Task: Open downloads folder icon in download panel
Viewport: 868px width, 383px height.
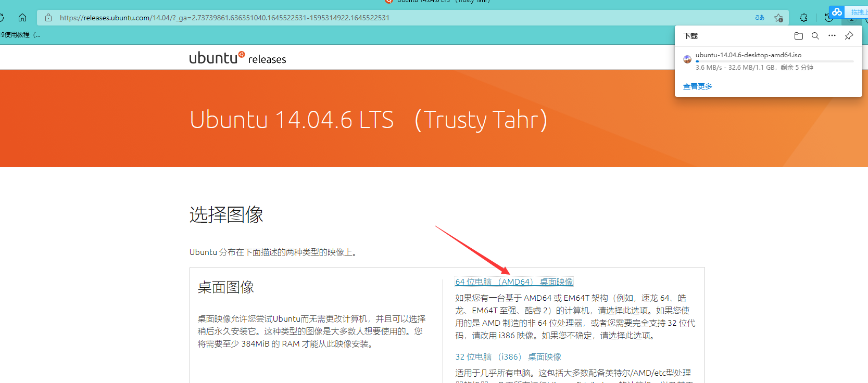Action: click(x=799, y=36)
